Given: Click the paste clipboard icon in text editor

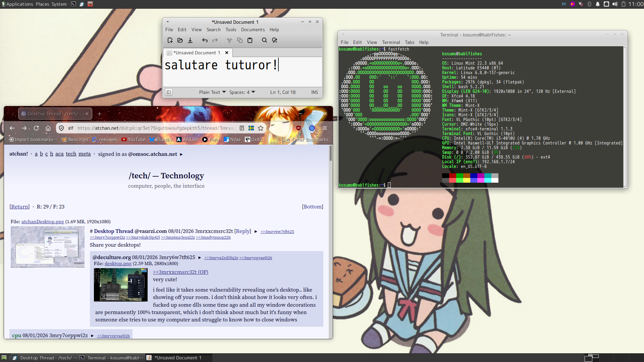Looking at the screenshot, I should (250, 40).
